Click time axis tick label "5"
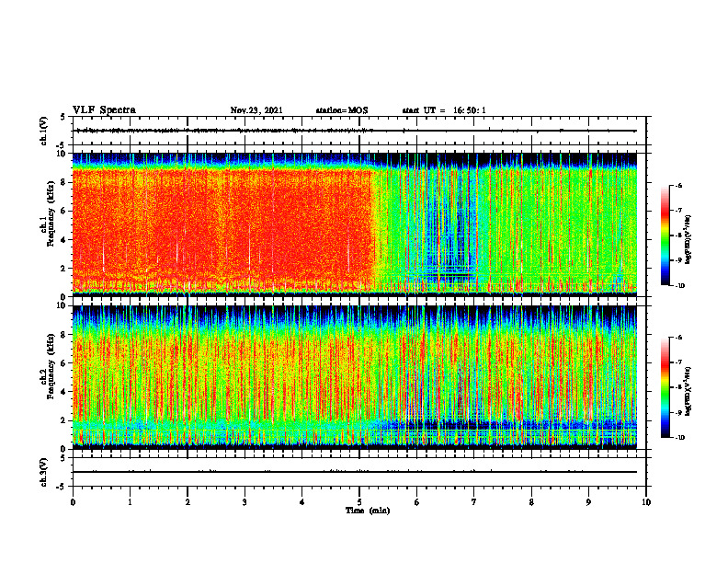The height and width of the screenshot is (563, 728). [359, 502]
